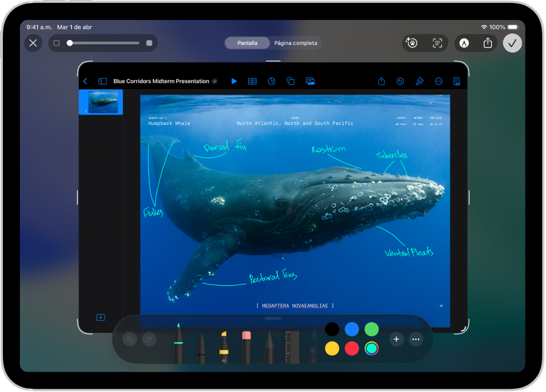Open the Blue Corridors presentation title dropdown
Screen dimensions: 546x392
pyautogui.click(x=214, y=81)
